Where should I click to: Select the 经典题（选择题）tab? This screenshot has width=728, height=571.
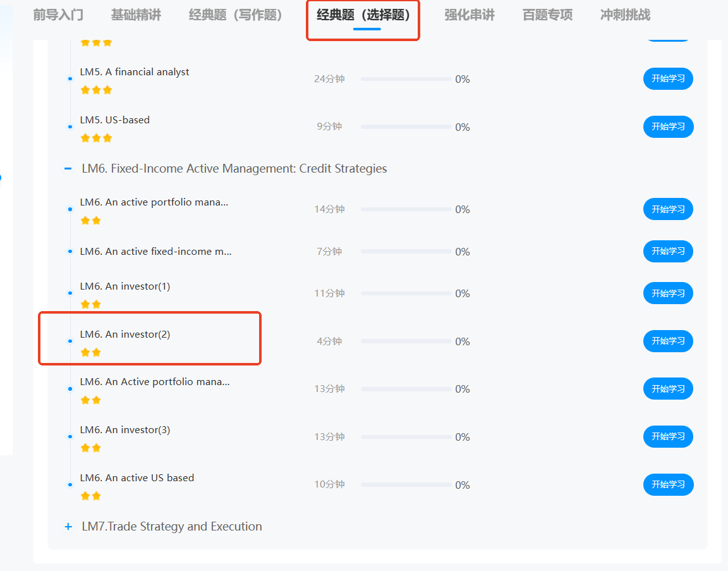click(x=363, y=15)
